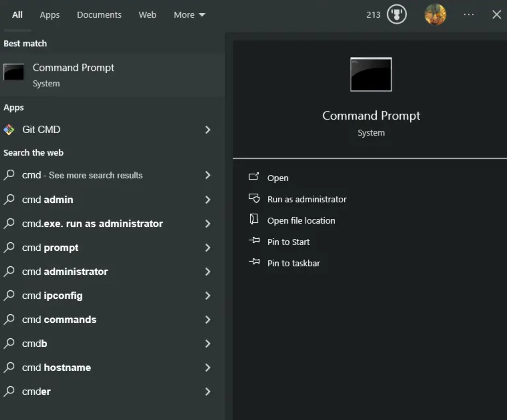
Task: Click search icon beside 'cmder'
Action: (9, 391)
